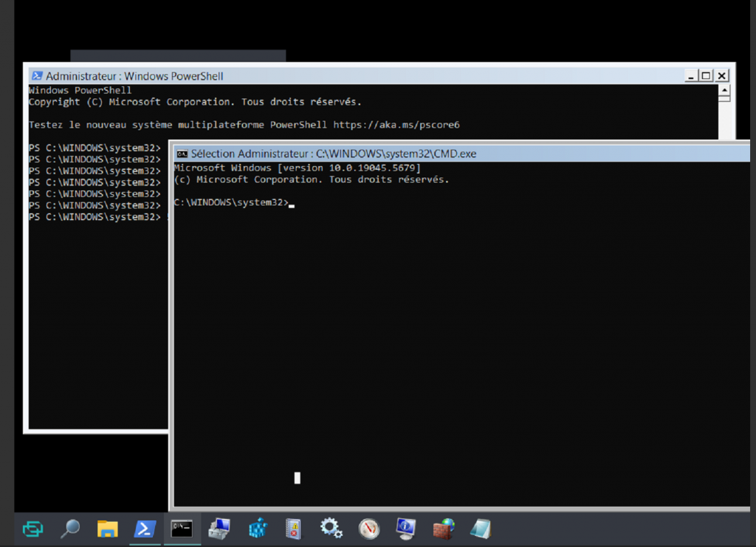Click the PowerShell scrollbar up arrow

724,90
